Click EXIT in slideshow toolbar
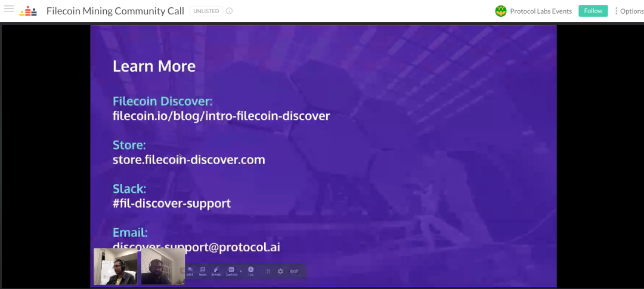The image size is (644, 289). [x=294, y=271]
